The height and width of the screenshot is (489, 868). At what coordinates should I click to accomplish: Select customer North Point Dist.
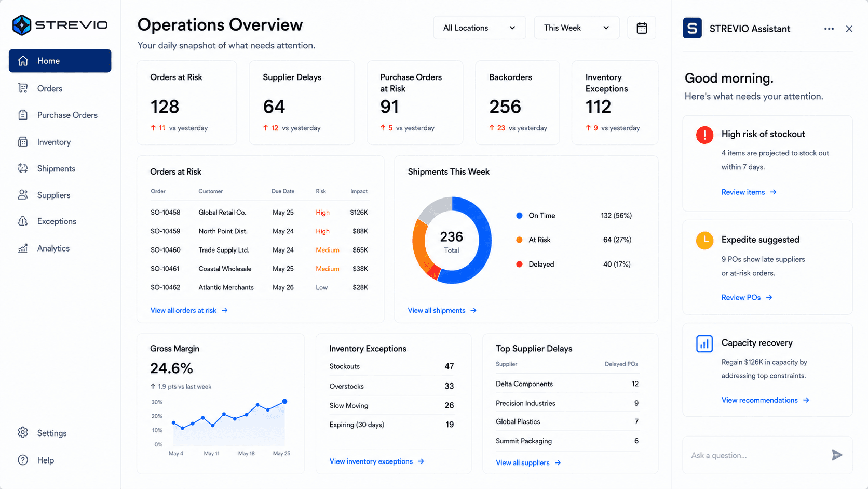coord(223,231)
